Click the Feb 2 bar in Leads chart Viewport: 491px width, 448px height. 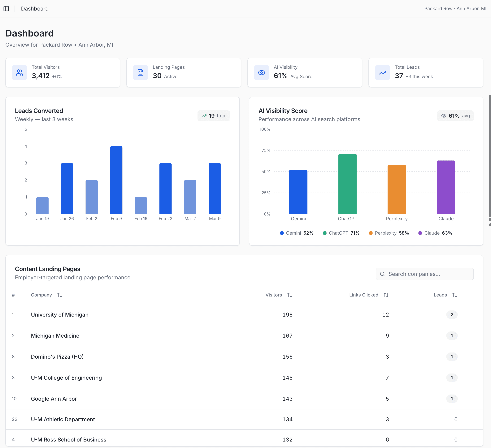coord(92,197)
